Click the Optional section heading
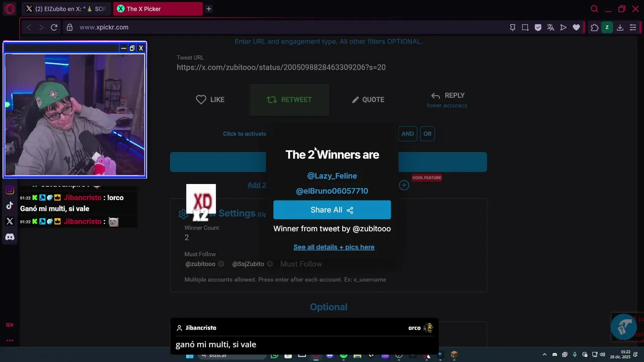This screenshot has width=644, height=362. click(329, 307)
